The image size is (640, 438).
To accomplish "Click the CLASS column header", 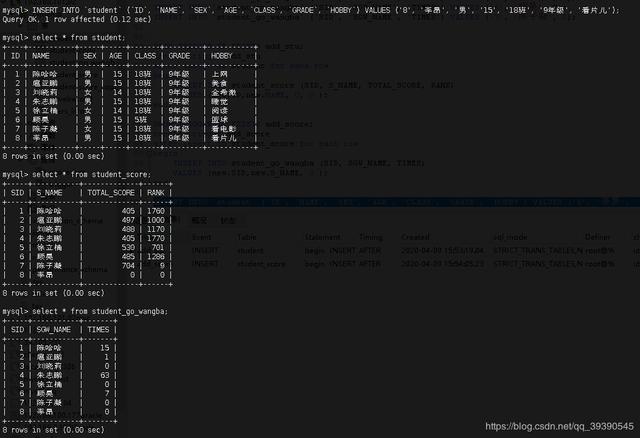I will [145, 56].
